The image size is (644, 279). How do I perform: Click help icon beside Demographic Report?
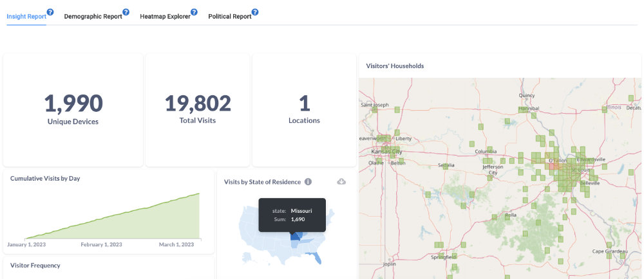126,12
